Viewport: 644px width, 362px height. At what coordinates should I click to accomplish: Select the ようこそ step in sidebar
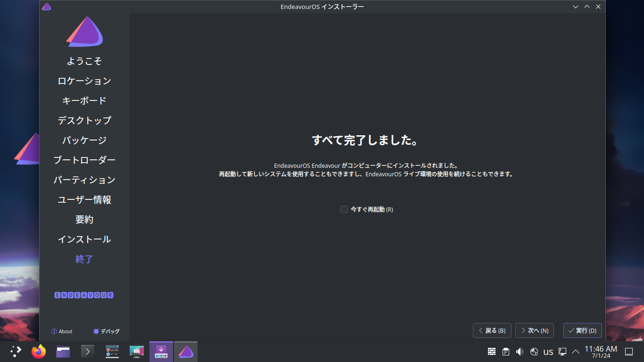84,61
